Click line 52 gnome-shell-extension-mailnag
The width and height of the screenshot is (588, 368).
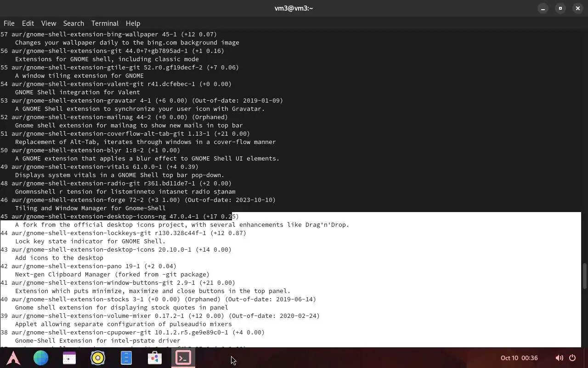(114, 117)
